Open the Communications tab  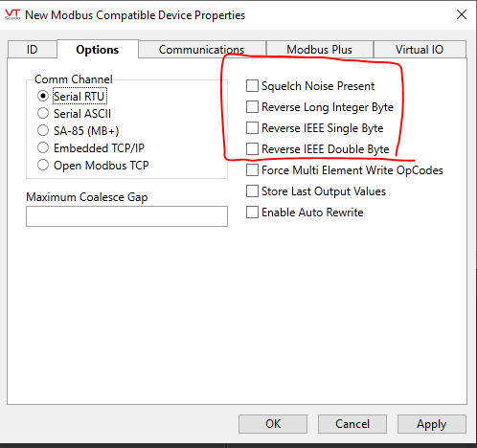click(202, 50)
